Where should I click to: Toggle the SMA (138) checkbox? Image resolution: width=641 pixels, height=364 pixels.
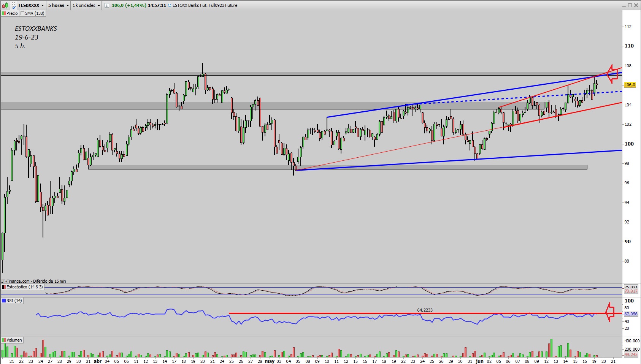pyautogui.click(x=22, y=13)
